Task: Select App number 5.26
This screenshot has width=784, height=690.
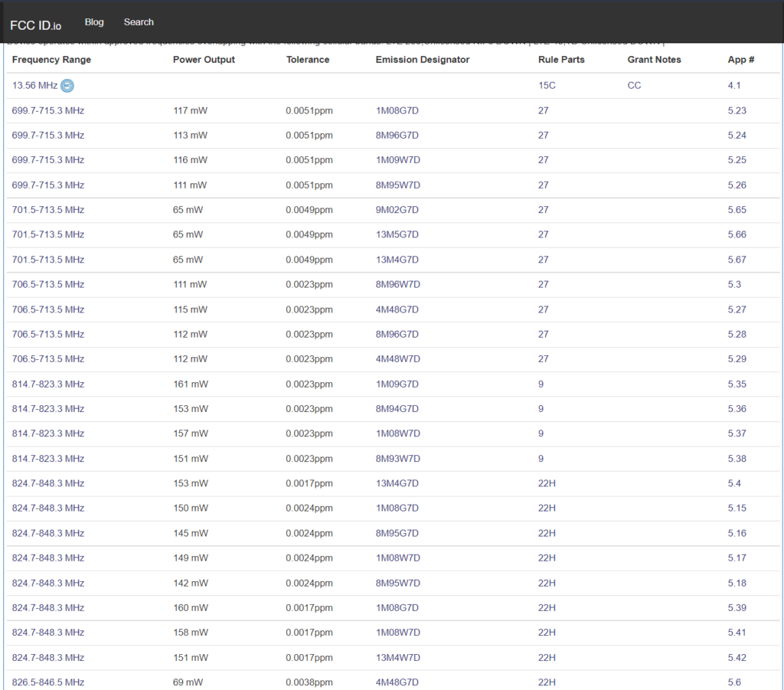Action: click(737, 185)
